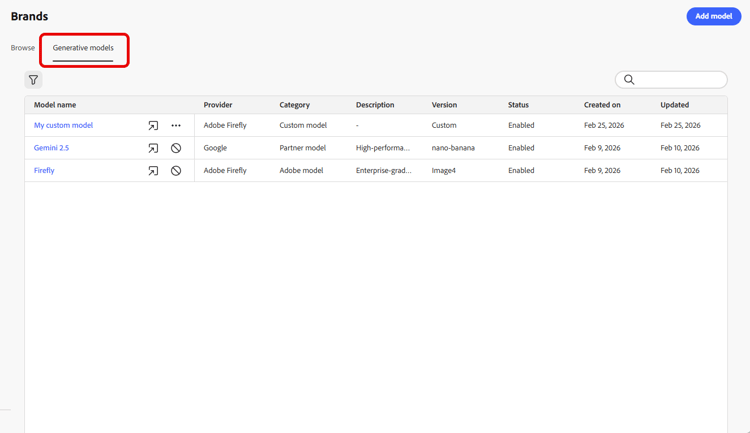Open the Gemini 2.5 model link

51,148
